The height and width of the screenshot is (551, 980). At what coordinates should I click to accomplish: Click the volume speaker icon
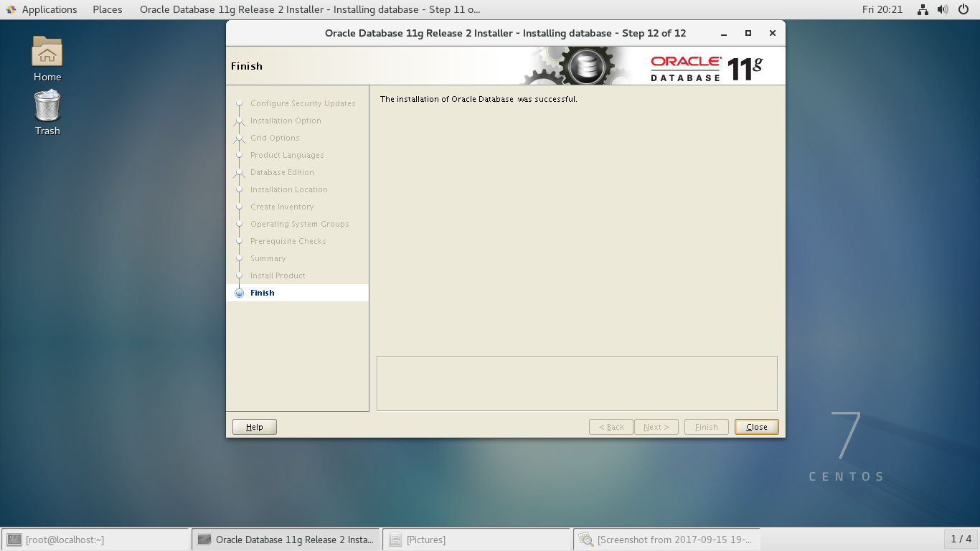click(942, 9)
